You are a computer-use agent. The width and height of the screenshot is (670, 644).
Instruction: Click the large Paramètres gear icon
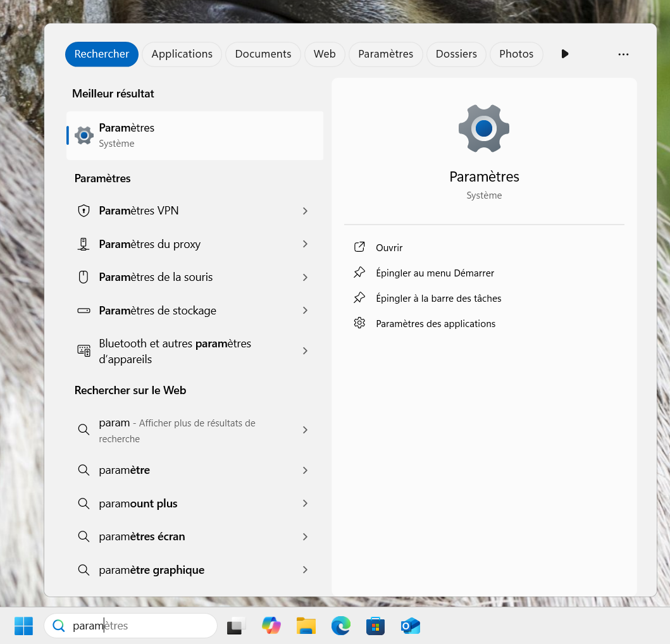pyautogui.click(x=484, y=128)
